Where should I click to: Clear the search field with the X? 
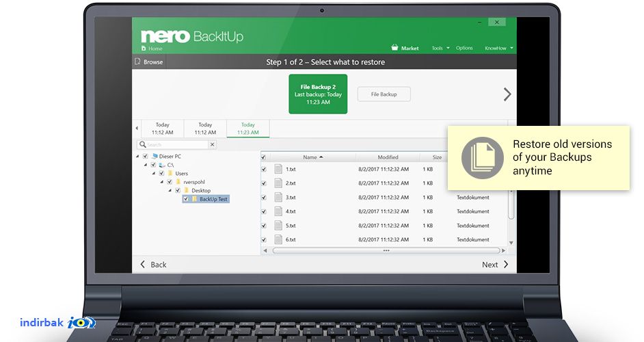coord(212,144)
